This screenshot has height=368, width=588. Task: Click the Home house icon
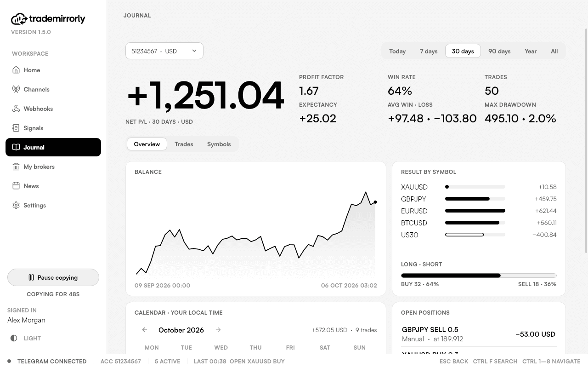click(16, 70)
